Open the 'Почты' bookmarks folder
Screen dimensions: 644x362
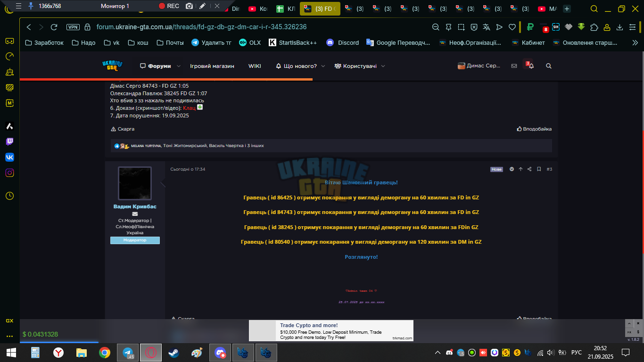click(x=170, y=42)
